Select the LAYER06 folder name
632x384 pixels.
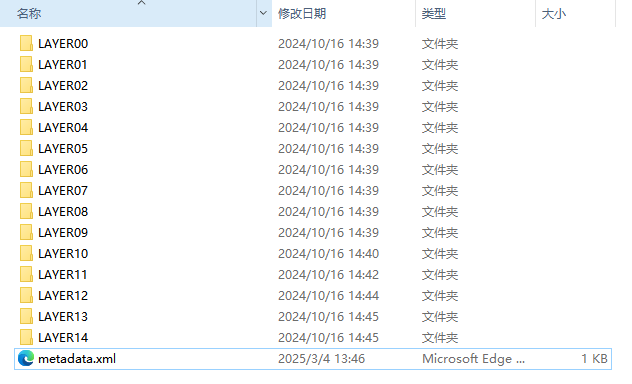[63, 170]
